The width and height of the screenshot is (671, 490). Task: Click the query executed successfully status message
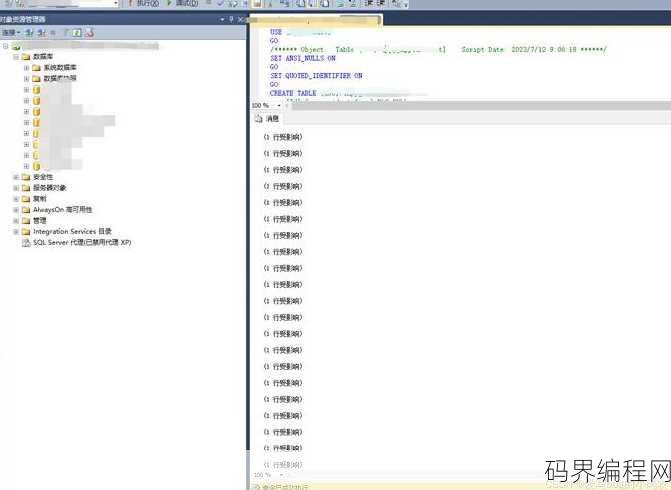[285, 487]
